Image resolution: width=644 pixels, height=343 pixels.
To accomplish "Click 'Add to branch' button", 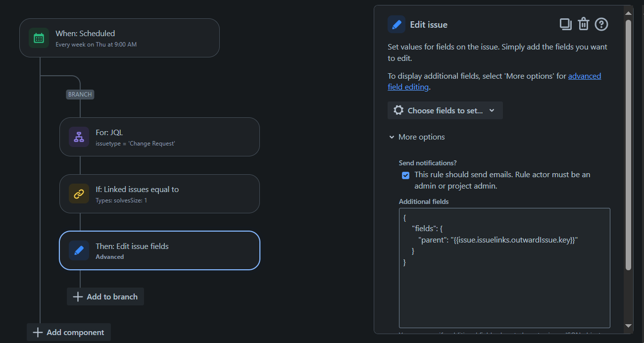I will pos(105,296).
